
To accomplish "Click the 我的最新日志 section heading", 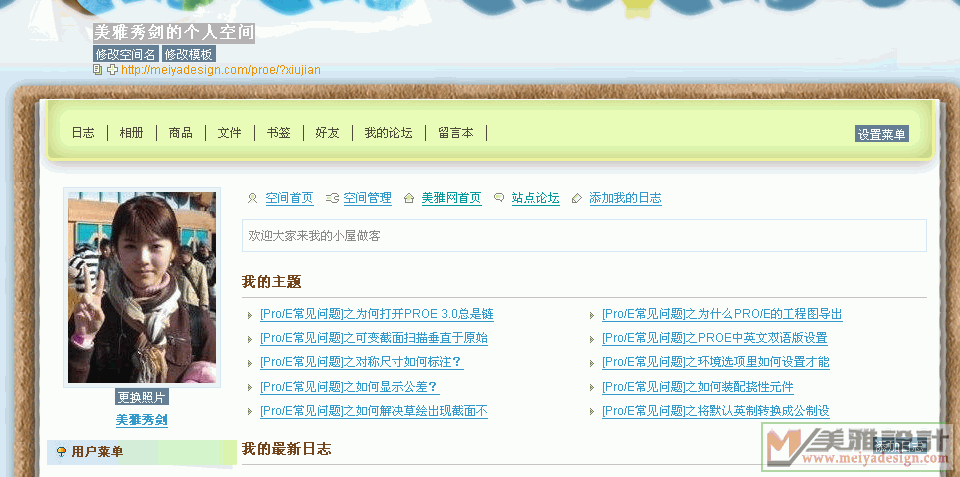I will [287, 449].
